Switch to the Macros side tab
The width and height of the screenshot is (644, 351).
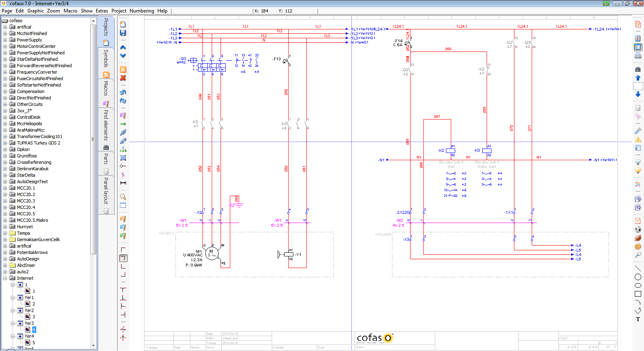click(x=106, y=94)
